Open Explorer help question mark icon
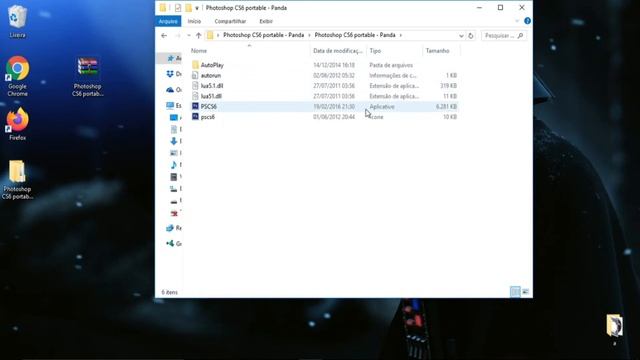 pyautogui.click(x=527, y=21)
